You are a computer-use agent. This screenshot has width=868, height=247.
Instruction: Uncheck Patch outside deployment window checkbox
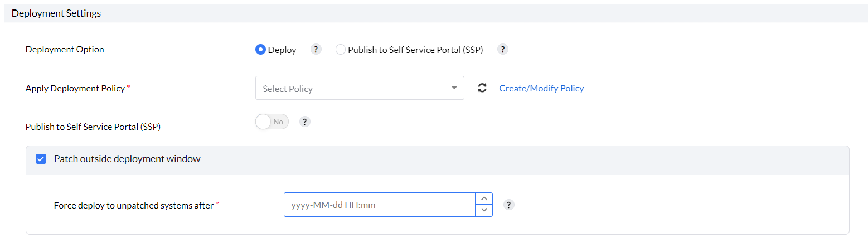coord(41,159)
